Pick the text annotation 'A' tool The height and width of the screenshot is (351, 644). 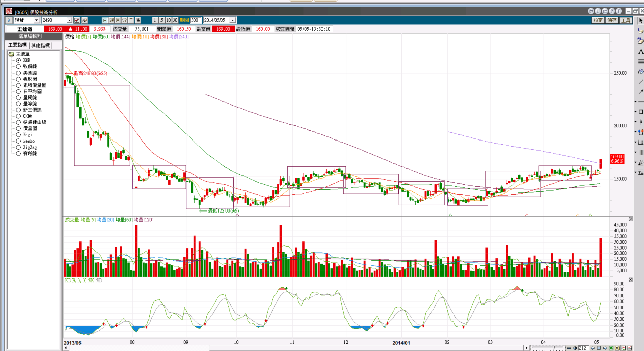(640, 52)
